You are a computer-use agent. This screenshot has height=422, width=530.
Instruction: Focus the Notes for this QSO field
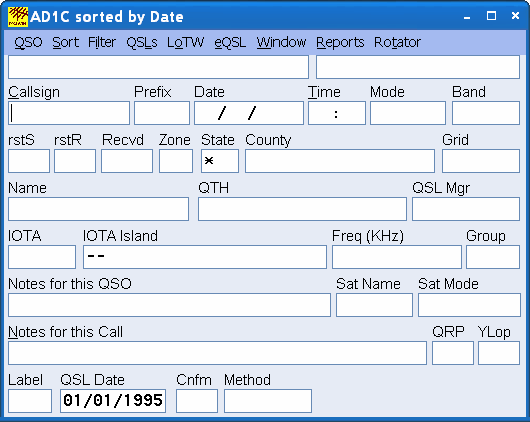pyautogui.click(x=169, y=305)
